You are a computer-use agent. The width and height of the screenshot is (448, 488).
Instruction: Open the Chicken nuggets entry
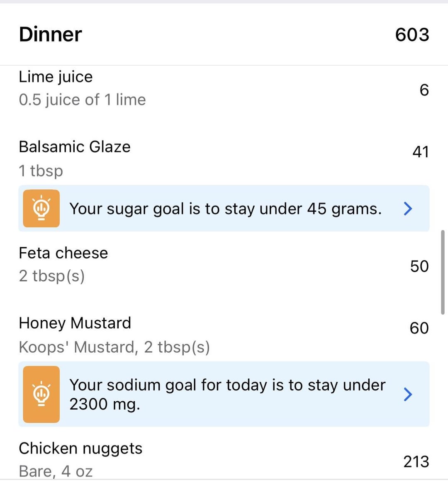[x=80, y=449]
